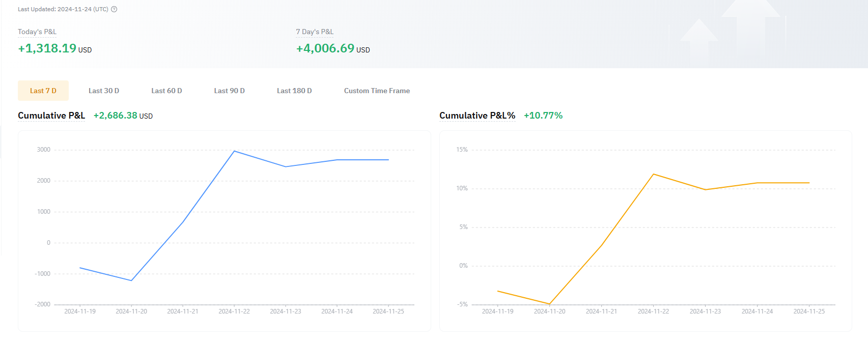
Task: Click orange line low point at 2024-11-20
Action: point(549,304)
